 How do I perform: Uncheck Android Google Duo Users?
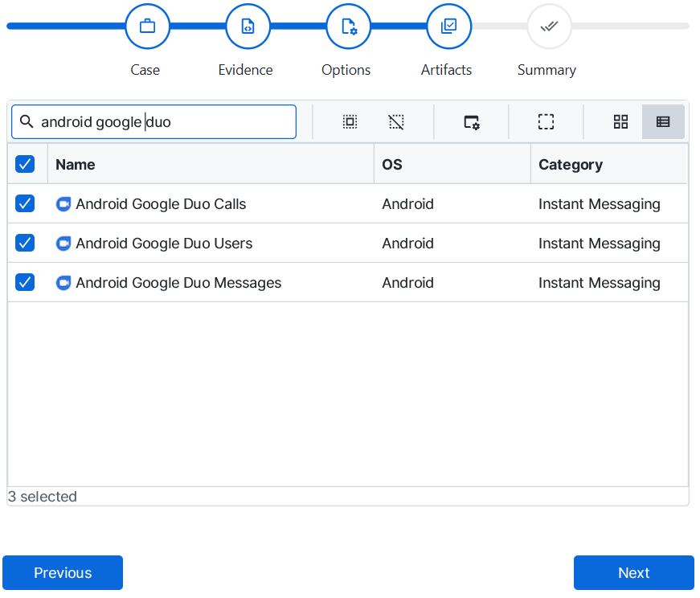[x=25, y=243]
